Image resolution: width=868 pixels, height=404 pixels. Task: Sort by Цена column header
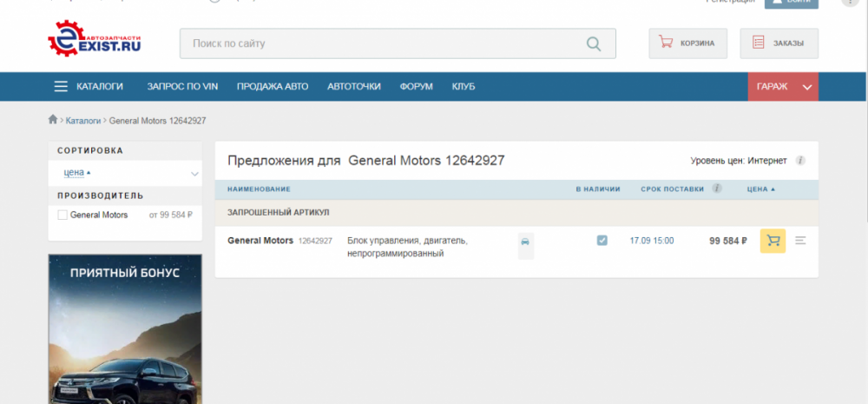(760, 189)
